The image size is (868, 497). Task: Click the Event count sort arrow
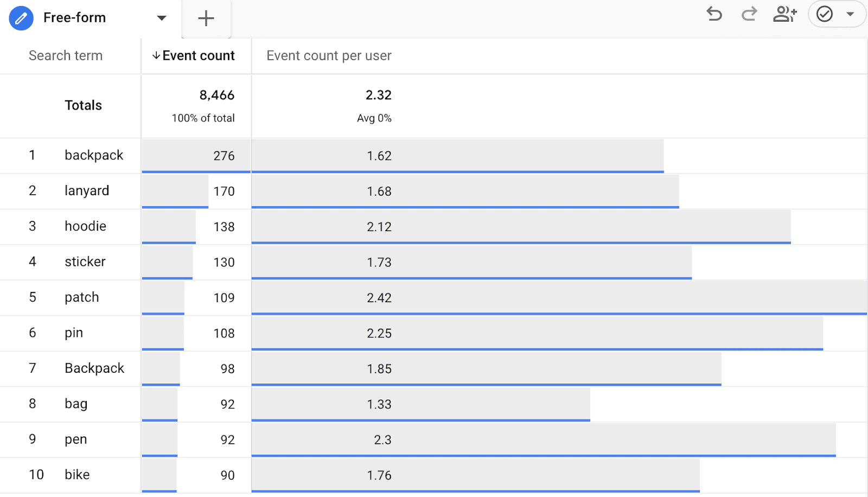click(x=156, y=55)
